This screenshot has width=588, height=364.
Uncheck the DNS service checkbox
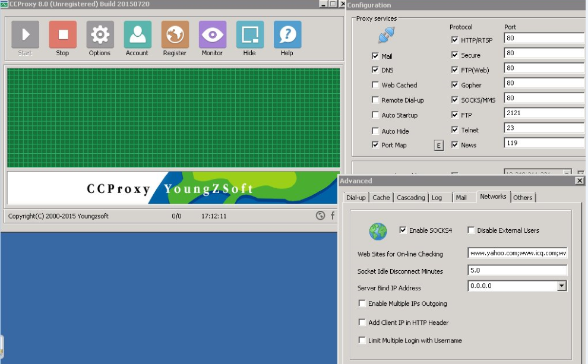coord(375,69)
